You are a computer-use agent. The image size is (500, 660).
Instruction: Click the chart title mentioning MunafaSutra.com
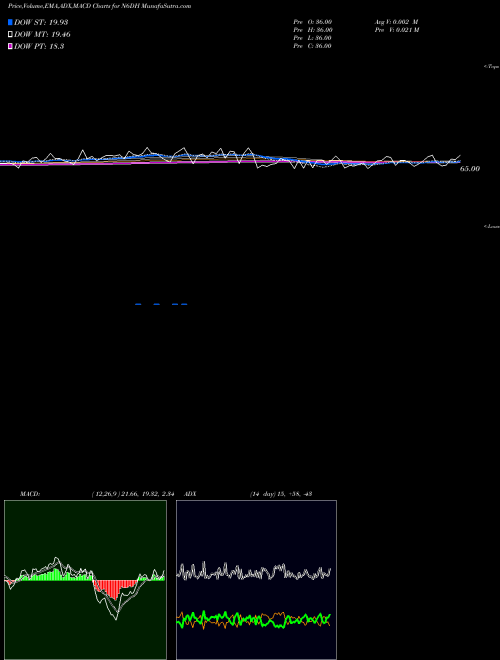(x=99, y=6)
